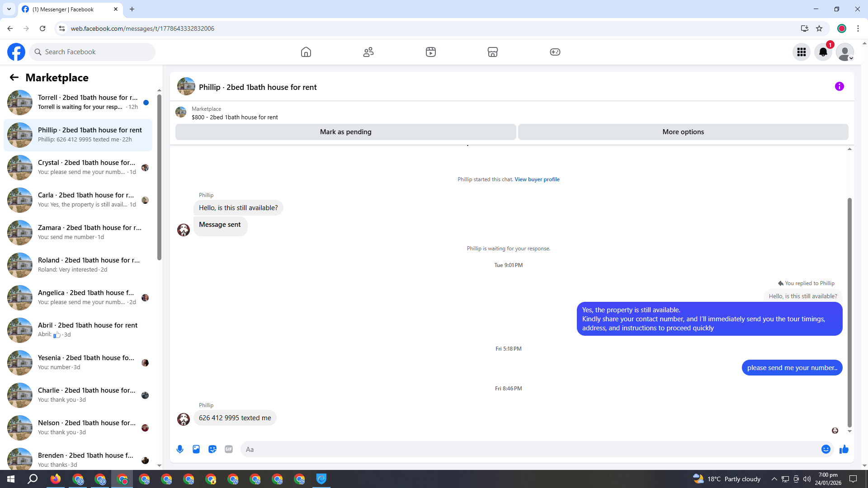Attach a photo using image icon
The image size is (868, 488).
click(x=196, y=449)
